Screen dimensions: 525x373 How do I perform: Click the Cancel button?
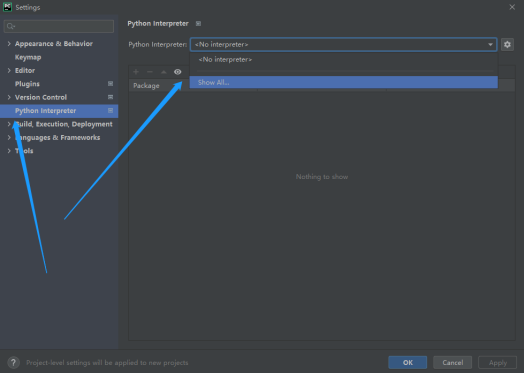453,362
